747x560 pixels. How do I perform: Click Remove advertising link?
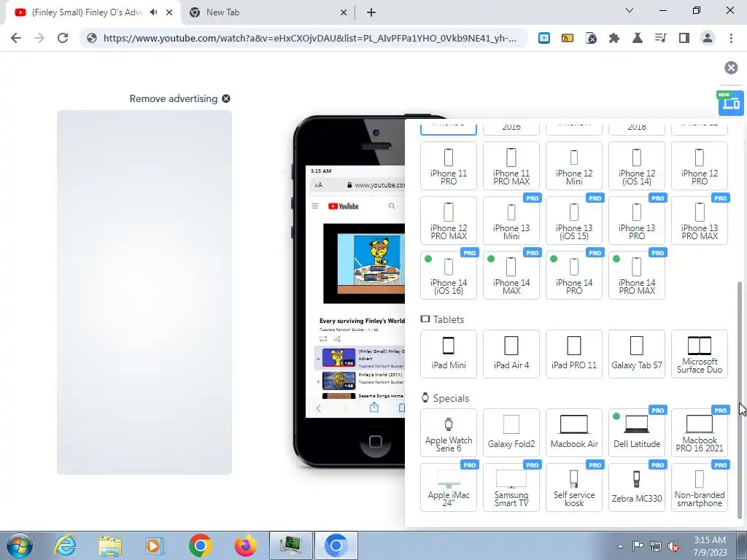coord(179,98)
